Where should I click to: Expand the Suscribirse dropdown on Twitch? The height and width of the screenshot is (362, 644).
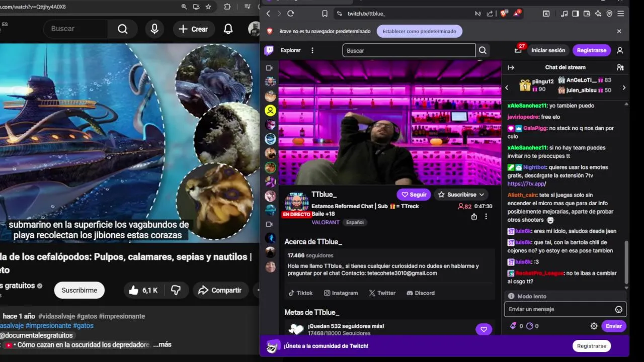tap(460, 195)
